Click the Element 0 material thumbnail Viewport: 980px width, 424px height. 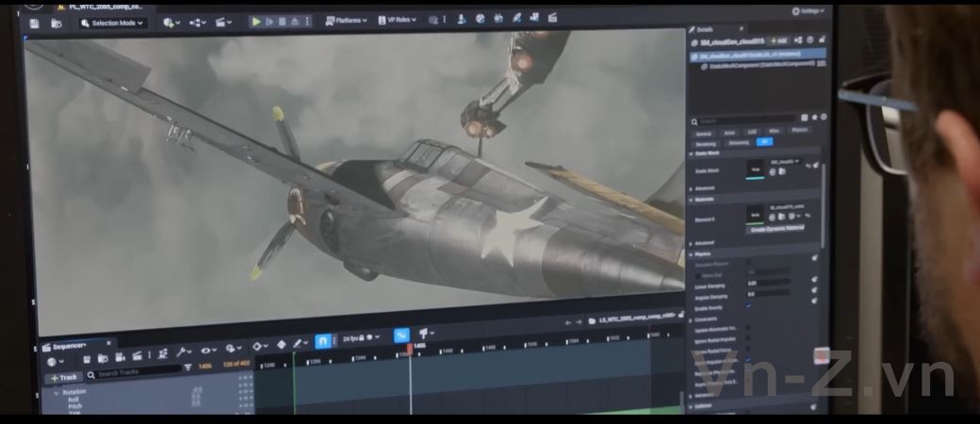[x=755, y=215]
